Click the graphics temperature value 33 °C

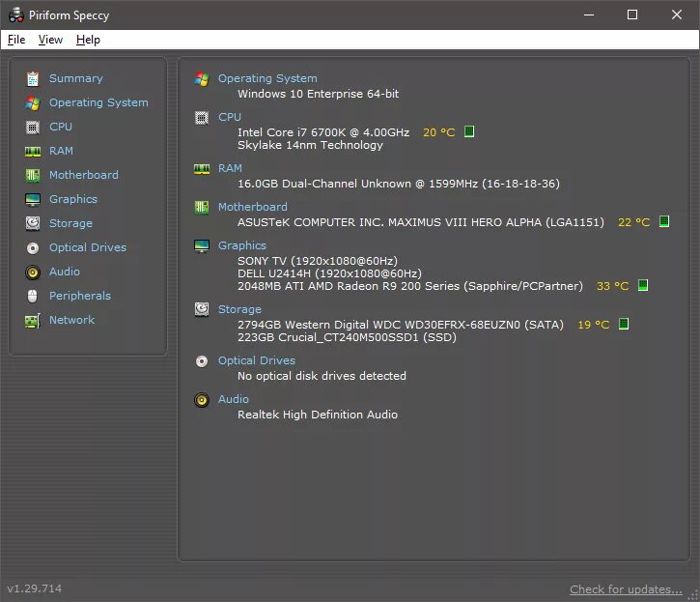tap(612, 286)
